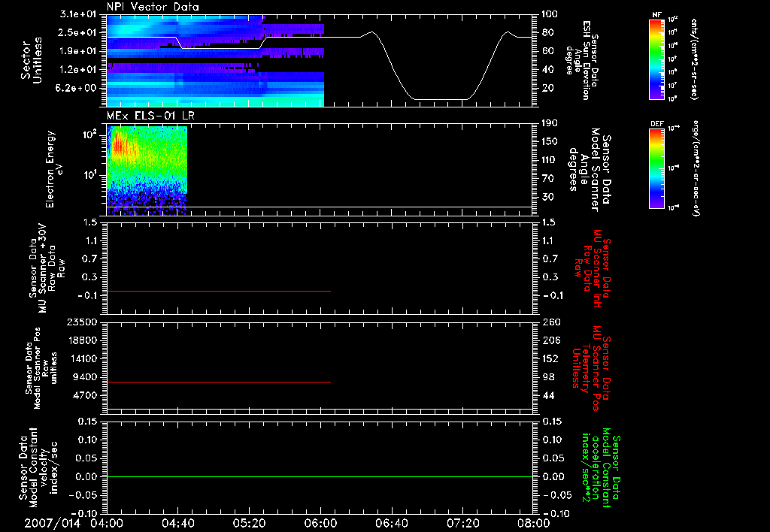The image size is (770, 532).
Task: Select the white "Model Scanner Pos Raw" axis title
Action: tap(41, 368)
